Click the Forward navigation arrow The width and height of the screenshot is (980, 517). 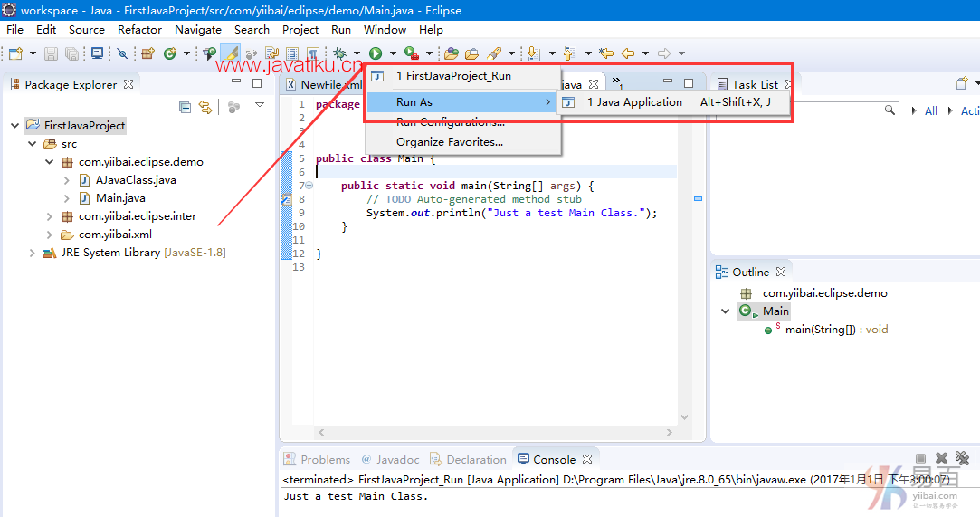664,53
